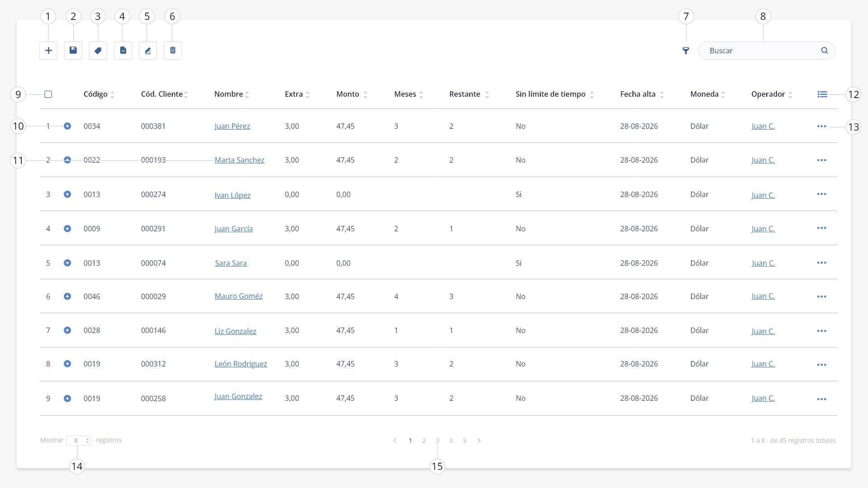Open the Mauro Goméz name link
The height and width of the screenshot is (488, 868).
point(239,296)
